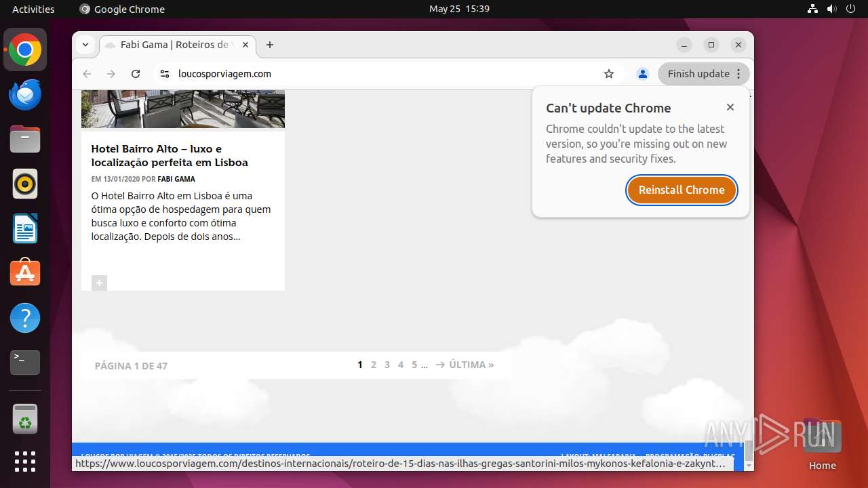
Task: Open the Help icon in dock
Action: point(25,318)
